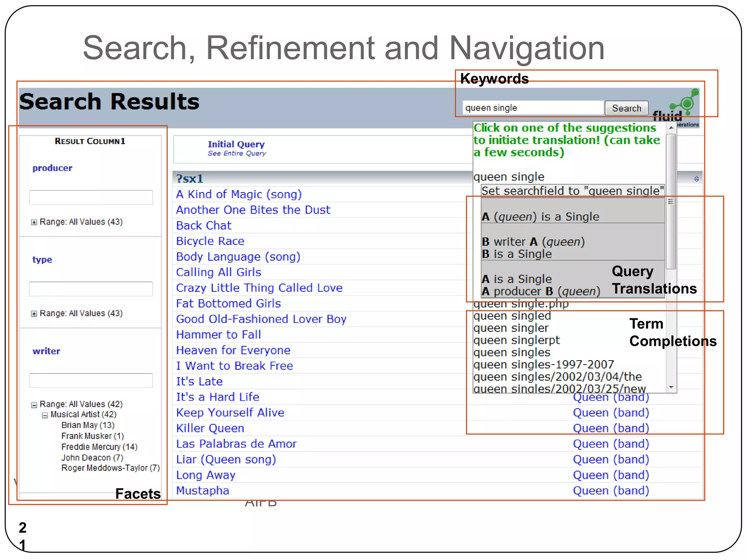Image resolution: width=747 pixels, height=560 pixels.
Task: Click the query translations inner scrollbar grip
Action: (x=670, y=202)
